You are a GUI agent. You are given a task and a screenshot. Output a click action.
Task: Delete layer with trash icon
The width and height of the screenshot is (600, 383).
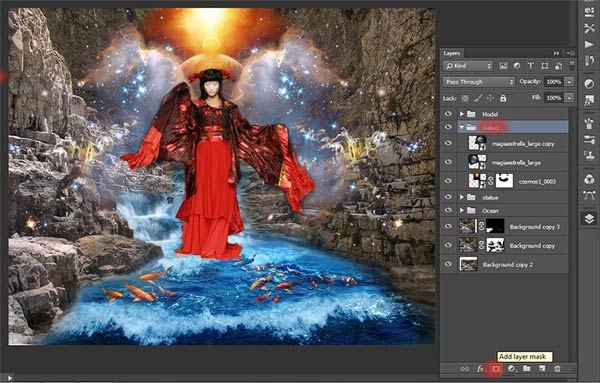557,368
